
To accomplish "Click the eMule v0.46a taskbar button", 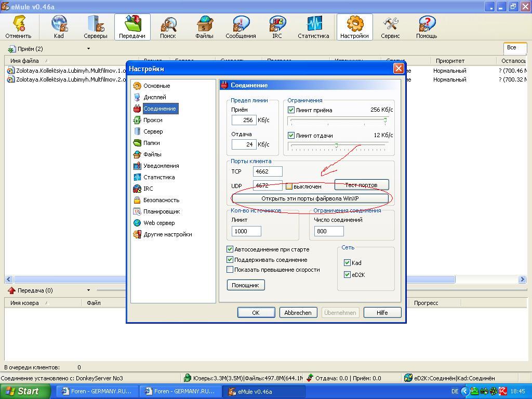I will [263, 391].
